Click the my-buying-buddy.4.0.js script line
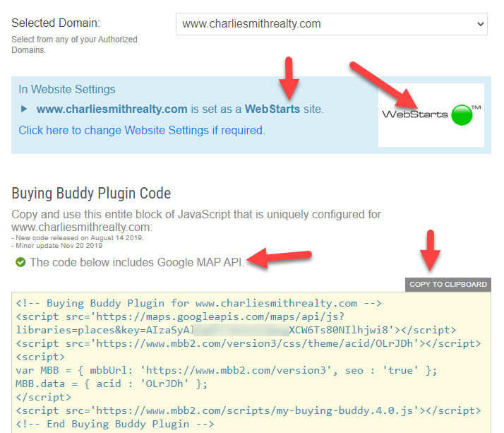504x433 pixels. coord(248,411)
